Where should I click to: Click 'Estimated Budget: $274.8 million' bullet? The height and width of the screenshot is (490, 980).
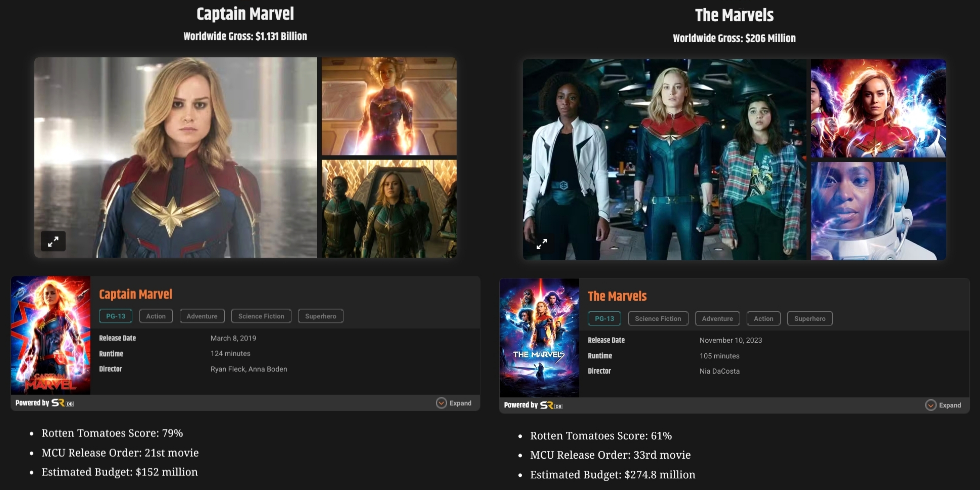[x=612, y=475]
